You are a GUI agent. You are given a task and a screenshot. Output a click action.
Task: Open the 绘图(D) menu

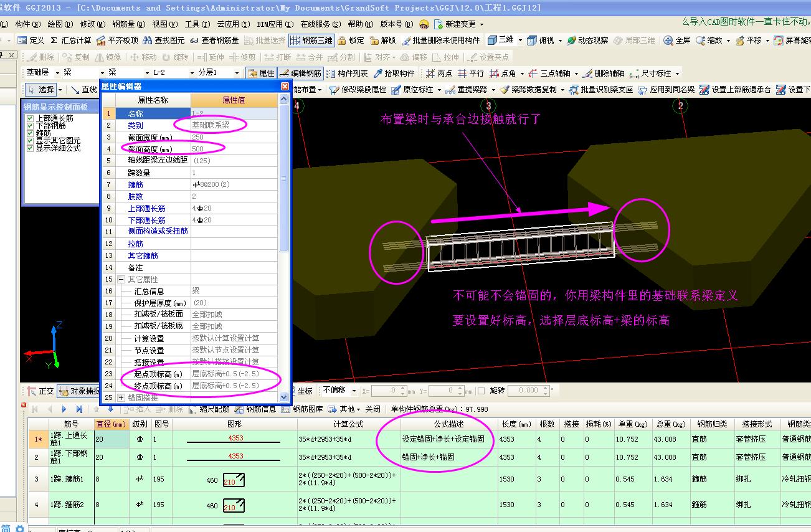click(x=60, y=24)
